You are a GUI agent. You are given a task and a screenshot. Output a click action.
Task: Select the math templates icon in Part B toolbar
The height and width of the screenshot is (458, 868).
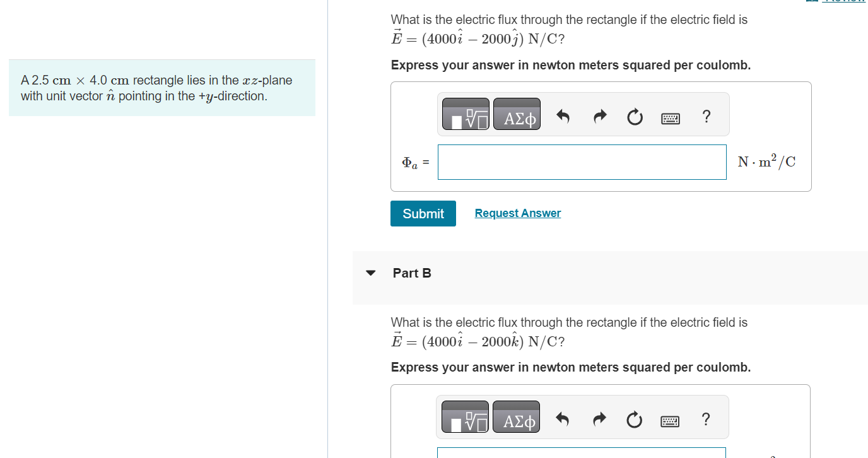465,417
